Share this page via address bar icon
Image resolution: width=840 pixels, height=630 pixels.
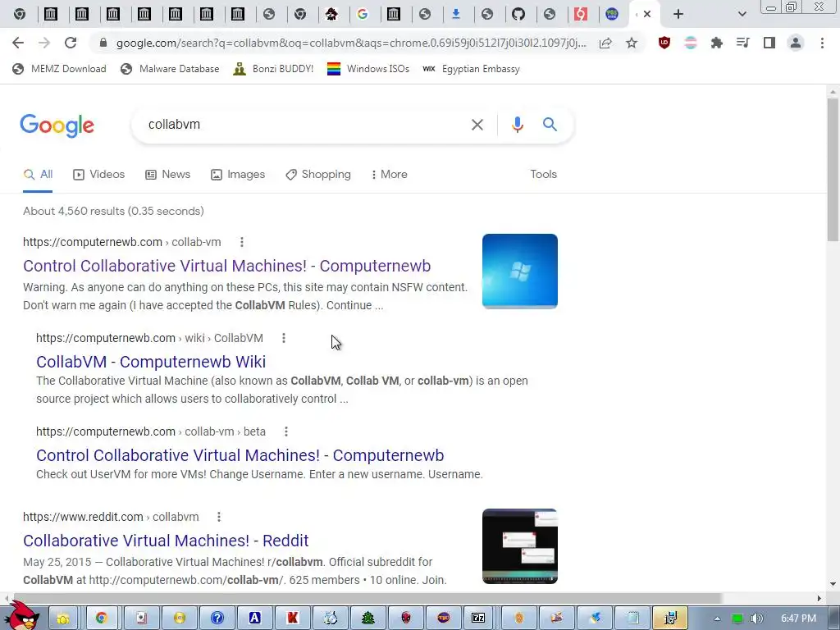[605, 43]
